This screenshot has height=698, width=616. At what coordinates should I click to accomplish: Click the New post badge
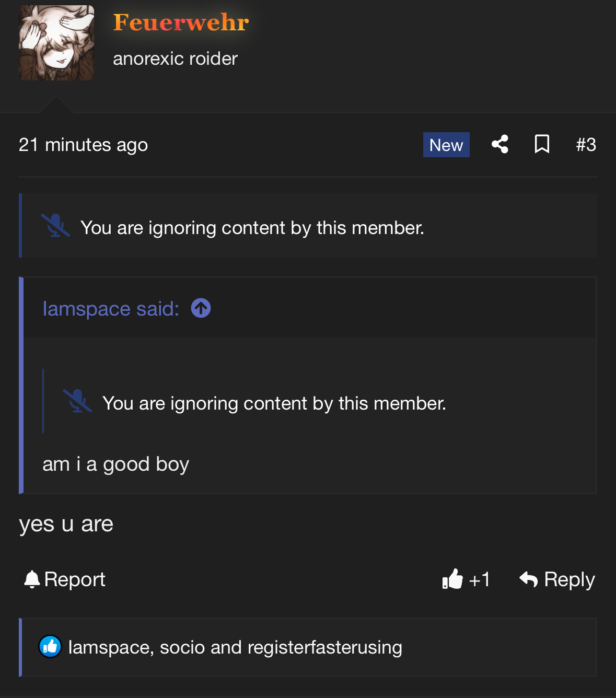446,145
